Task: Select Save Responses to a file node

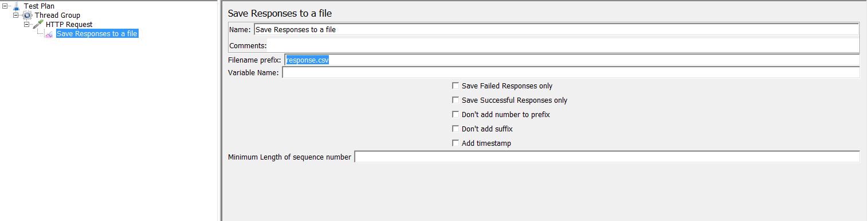Action: (x=97, y=34)
